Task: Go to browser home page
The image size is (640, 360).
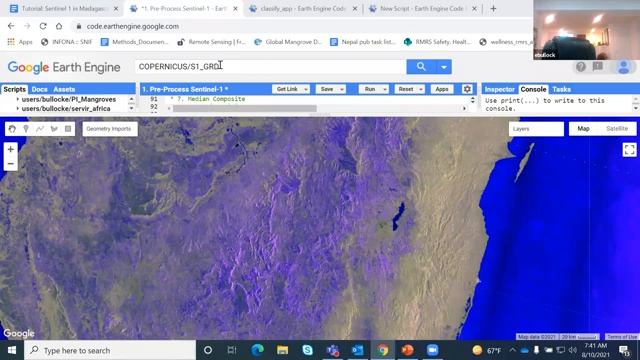Action: pos(59,26)
